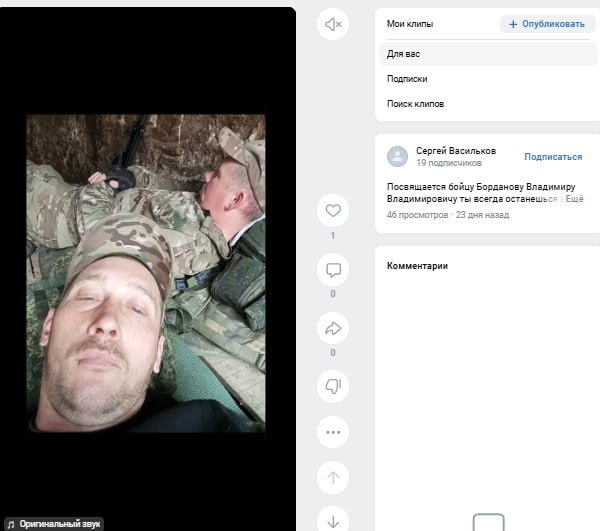Screen dimensions: 600x531
Task: Click the author's avatar icon
Action: [397, 156]
